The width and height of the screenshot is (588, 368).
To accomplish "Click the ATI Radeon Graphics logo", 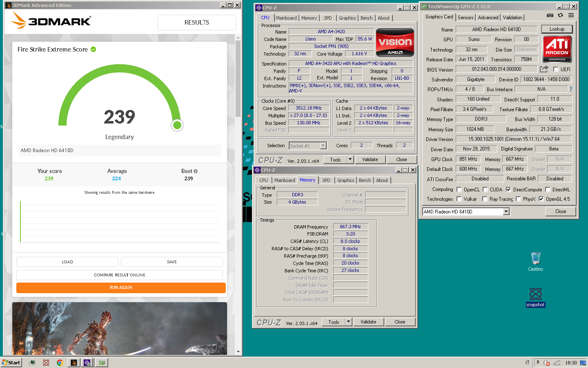I will (557, 49).
